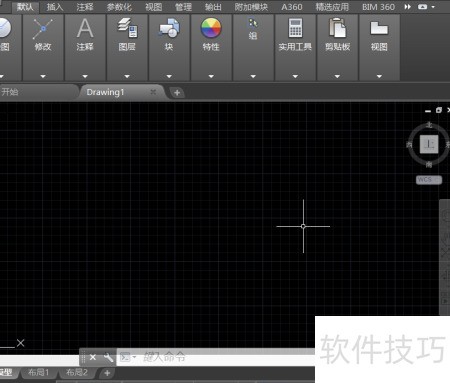Open the WCS coordinate system dropdown
Screen dimensions: 450x383
coord(429,180)
